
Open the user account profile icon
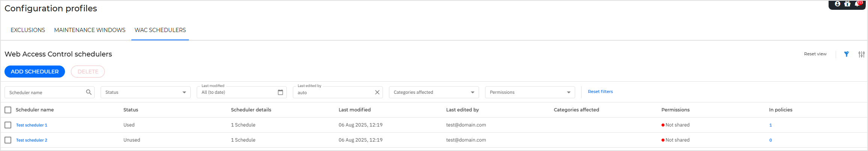pos(837,4)
